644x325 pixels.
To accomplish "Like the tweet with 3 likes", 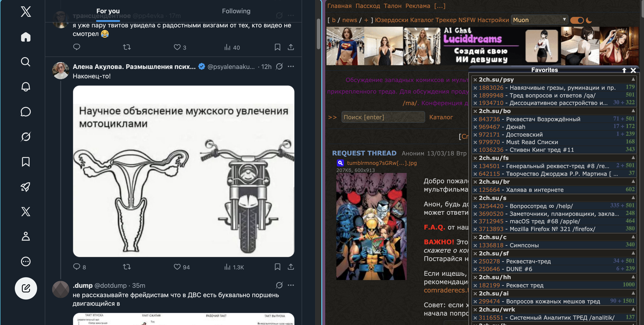I will (177, 47).
